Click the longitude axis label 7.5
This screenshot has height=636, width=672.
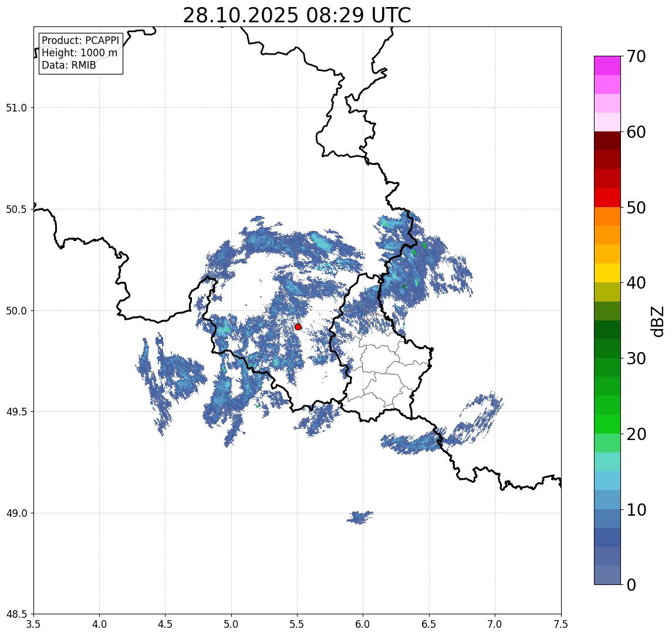click(561, 624)
